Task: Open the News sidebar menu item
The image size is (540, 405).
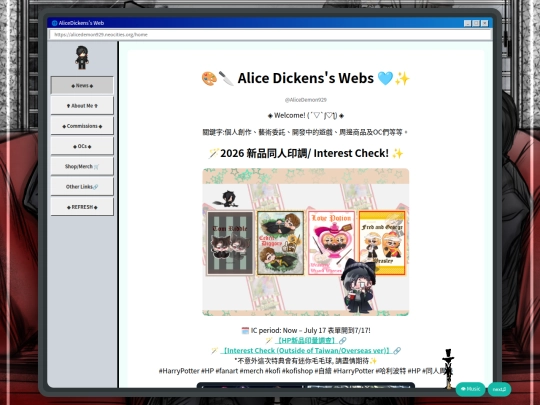Action: (x=82, y=85)
